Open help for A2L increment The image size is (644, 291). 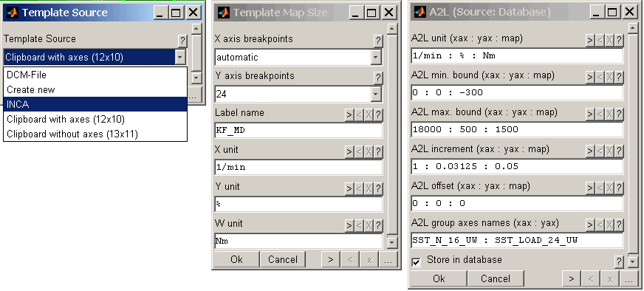pos(619,151)
